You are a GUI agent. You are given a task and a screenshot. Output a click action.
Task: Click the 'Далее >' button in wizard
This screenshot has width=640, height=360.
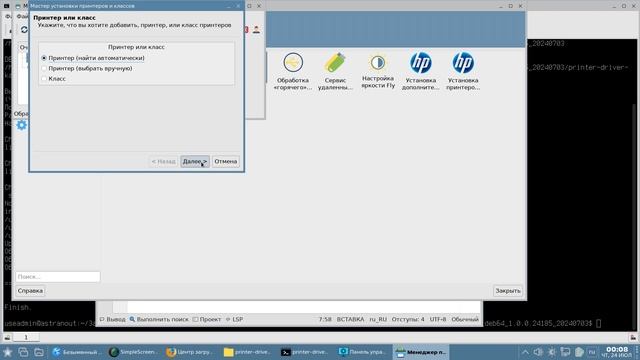point(195,161)
